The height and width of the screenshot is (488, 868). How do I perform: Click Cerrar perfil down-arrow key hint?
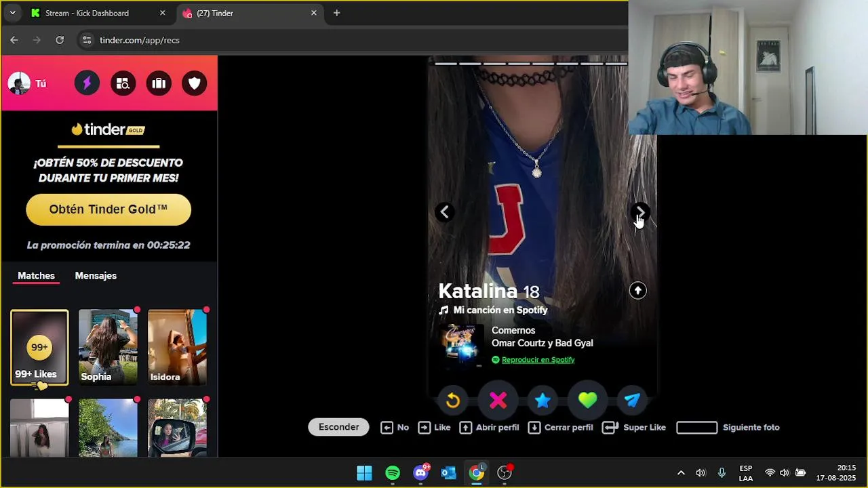point(560,428)
